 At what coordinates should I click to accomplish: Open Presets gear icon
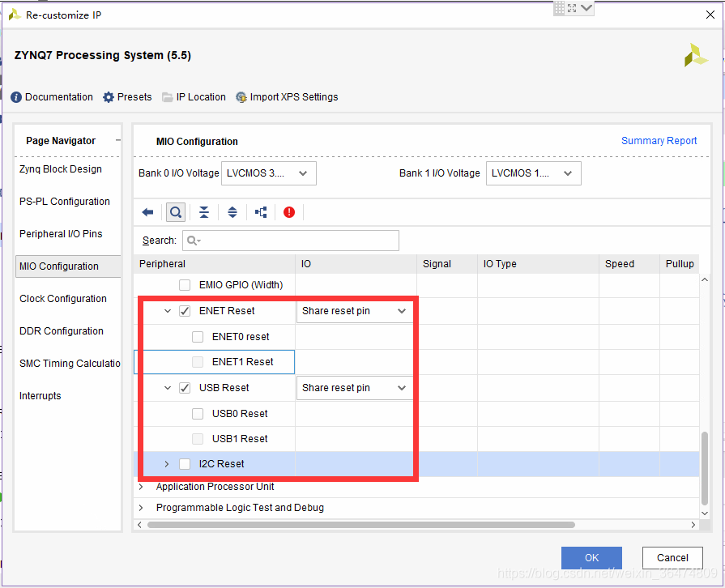[109, 97]
